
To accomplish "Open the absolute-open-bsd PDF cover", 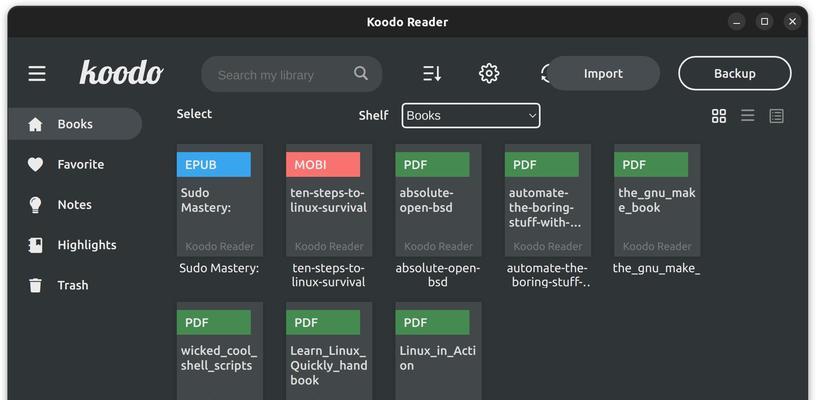I will click(438, 200).
